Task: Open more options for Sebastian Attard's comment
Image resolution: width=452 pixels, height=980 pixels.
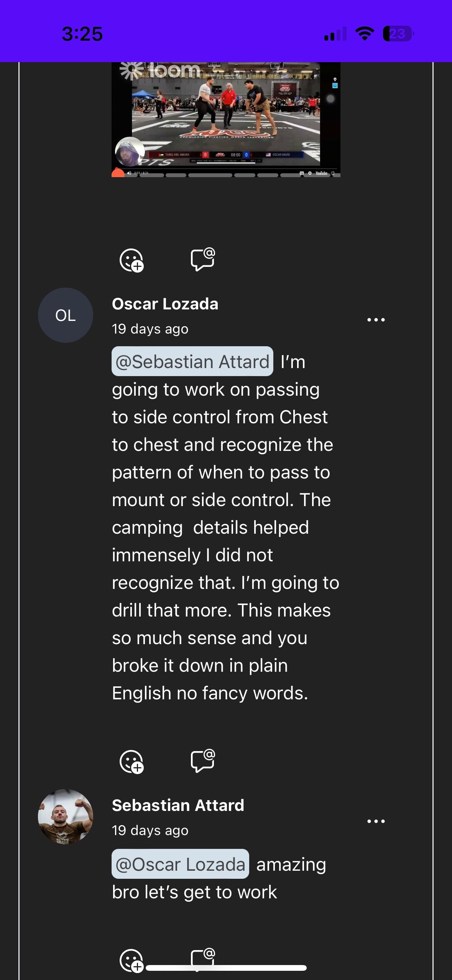Action: pyautogui.click(x=376, y=821)
